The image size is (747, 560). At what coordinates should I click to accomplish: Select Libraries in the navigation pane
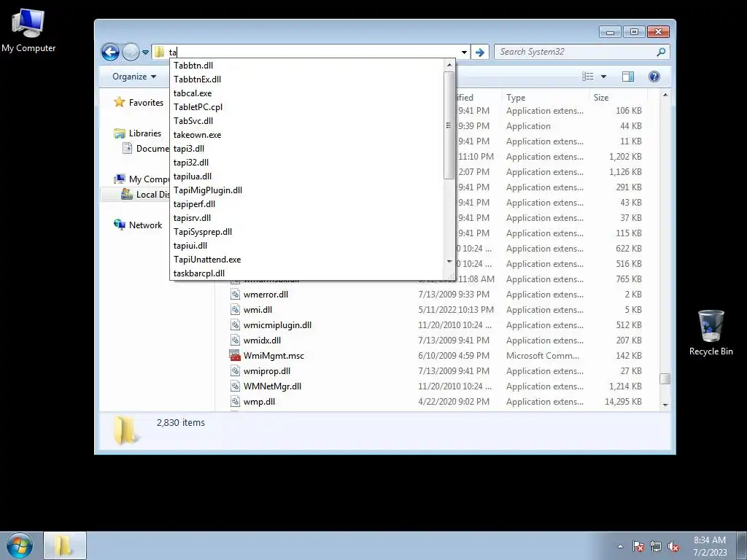coord(137,133)
